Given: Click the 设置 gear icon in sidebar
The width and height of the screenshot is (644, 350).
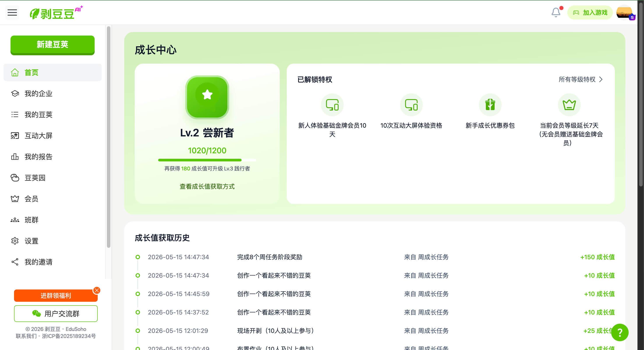Looking at the screenshot, I should point(15,241).
